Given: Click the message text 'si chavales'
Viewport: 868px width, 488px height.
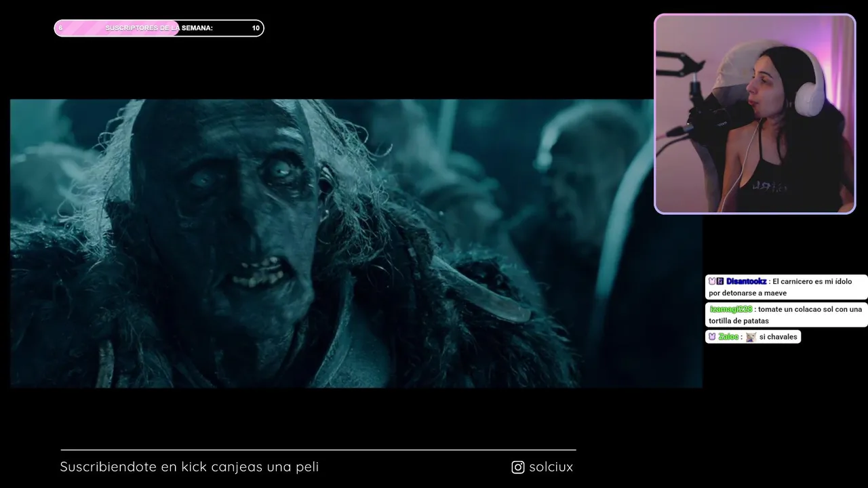Looking at the screenshot, I should pyautogui.click(x=778, y=337).
